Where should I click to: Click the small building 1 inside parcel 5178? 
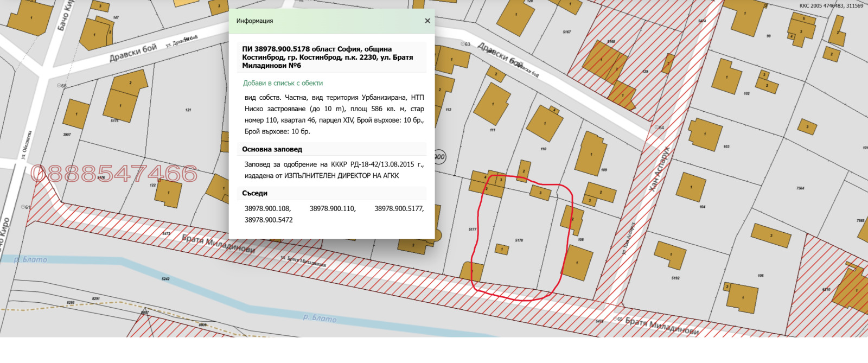coord(501,250)
